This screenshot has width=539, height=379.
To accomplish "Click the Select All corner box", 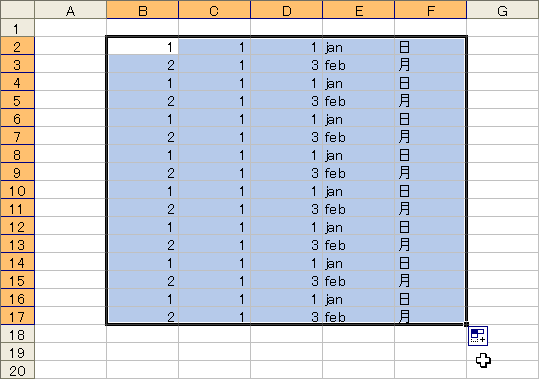I will [x=17, y=10].
